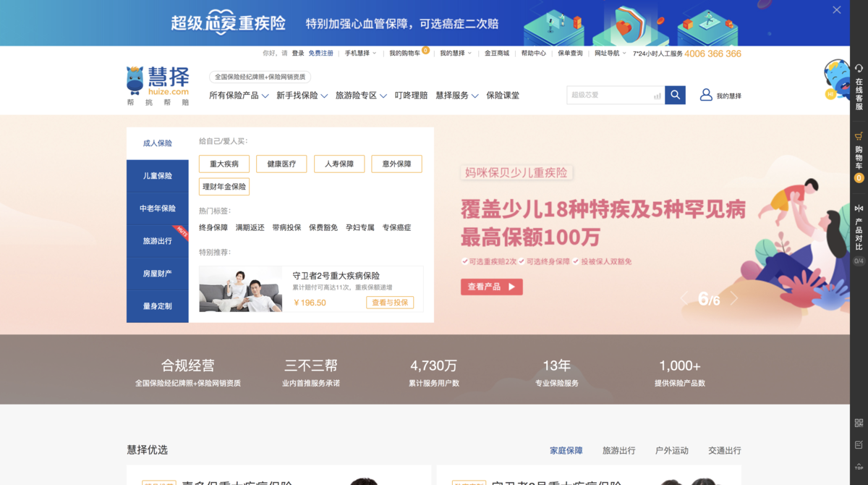
Task: Expand 新手找保险 menu
Action: [x=302, y=96]
